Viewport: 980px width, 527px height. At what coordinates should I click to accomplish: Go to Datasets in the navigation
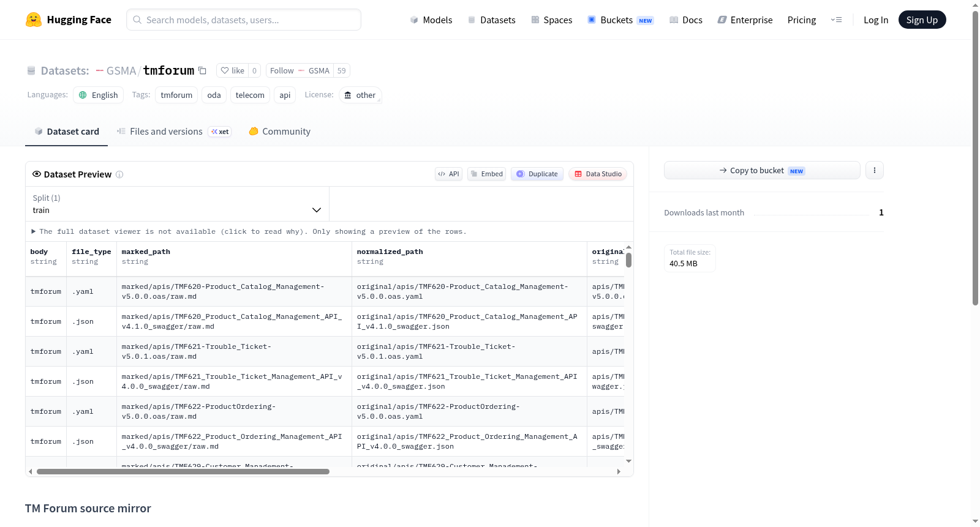[492, 20]
